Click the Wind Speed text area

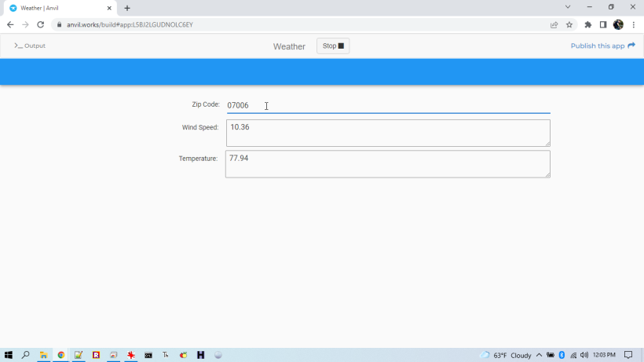[x=388, y=133]
